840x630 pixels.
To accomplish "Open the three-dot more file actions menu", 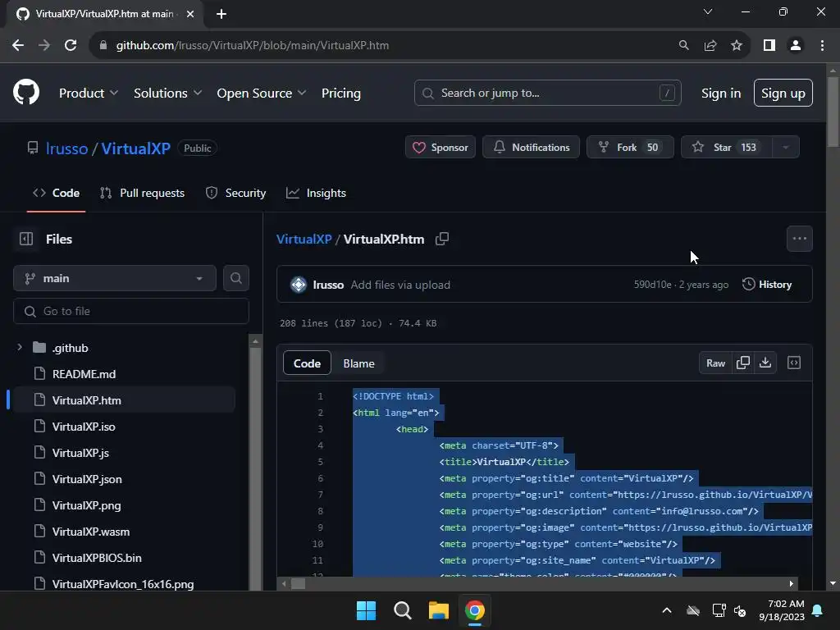I will (x=799, y=239).
